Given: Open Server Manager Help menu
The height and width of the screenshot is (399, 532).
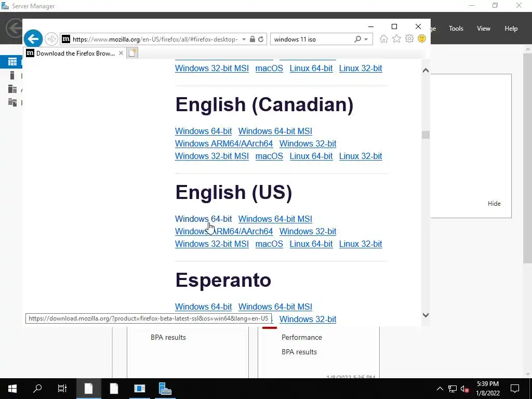Looking at the screenshot, I should tap(511, 29).
